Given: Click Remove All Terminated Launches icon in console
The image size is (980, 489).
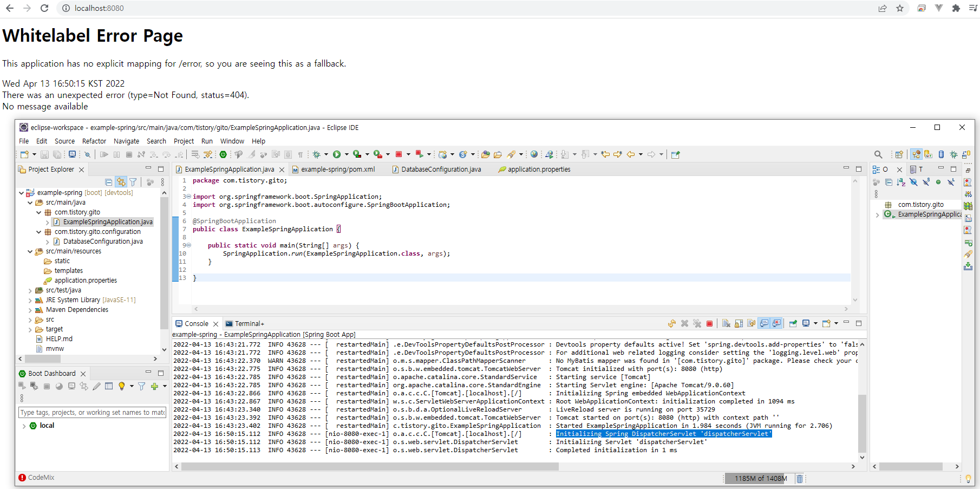Looking at the screenshot, I should pos(697,324).
